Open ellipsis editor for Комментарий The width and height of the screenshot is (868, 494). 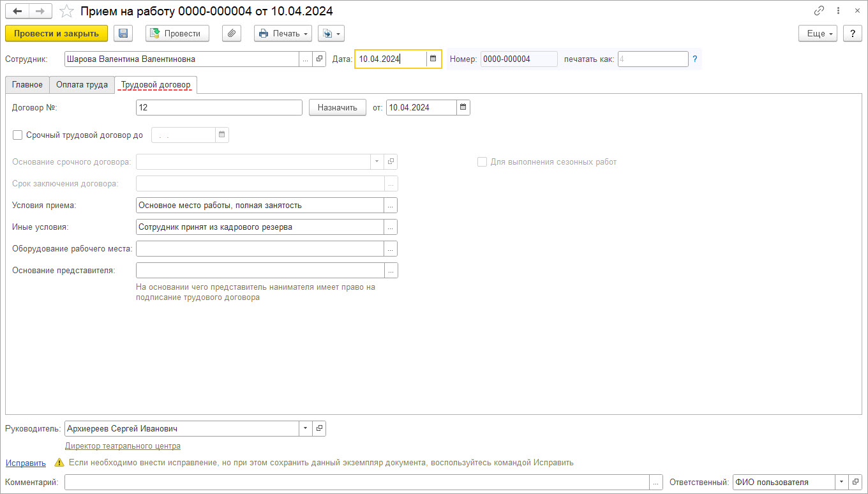(657, 482)
